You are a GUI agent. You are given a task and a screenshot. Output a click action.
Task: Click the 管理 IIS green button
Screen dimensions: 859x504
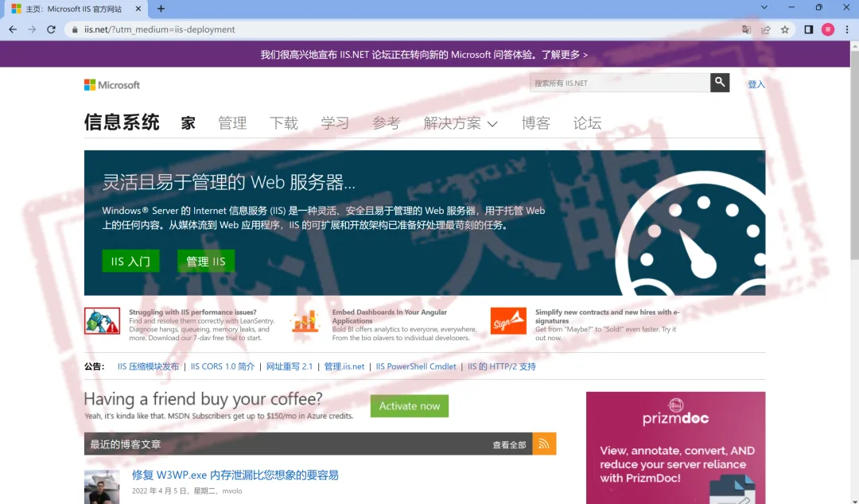(x=206, y=262)
